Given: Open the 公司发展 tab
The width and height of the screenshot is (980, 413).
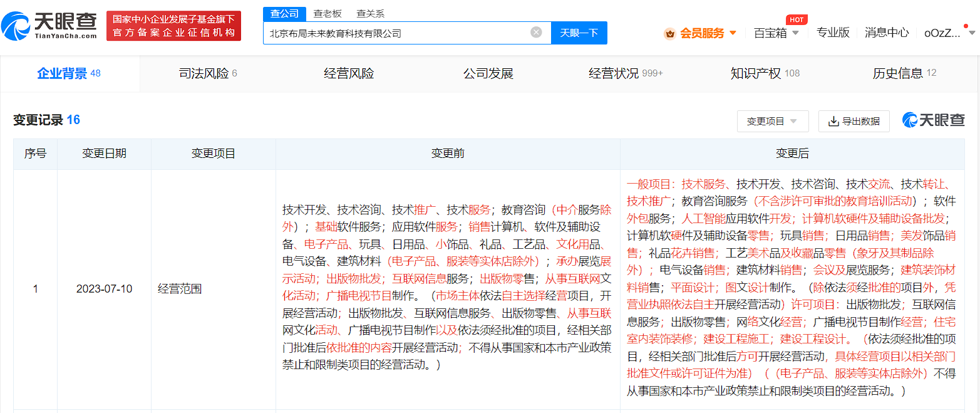Looking at the screenshot, I should tap(488, 73).
